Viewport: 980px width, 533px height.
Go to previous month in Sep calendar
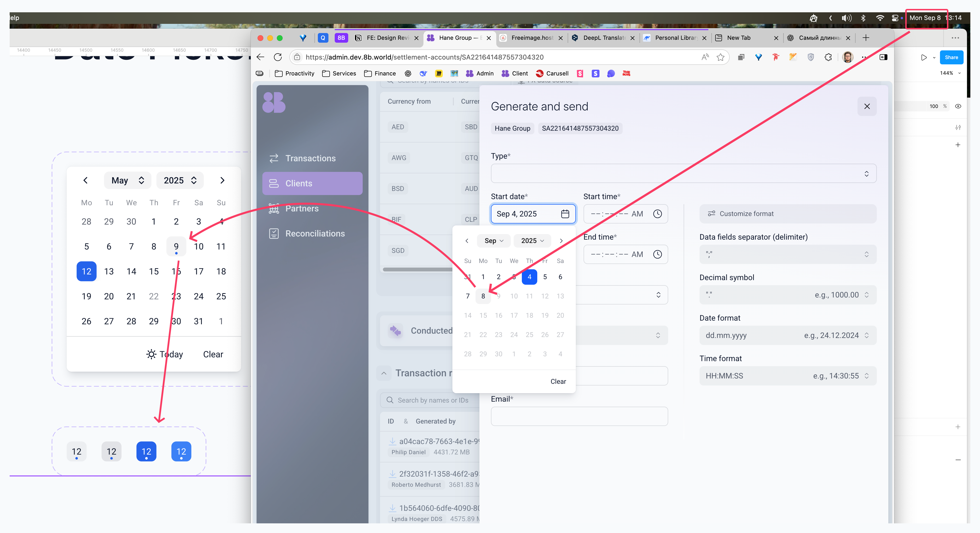(467, 241)
